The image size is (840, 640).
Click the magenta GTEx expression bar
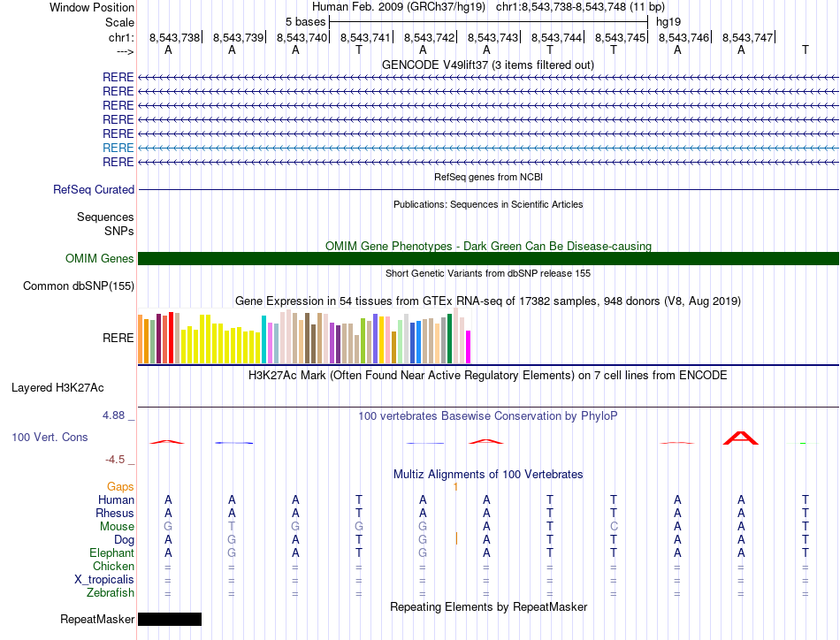[469, 347]
